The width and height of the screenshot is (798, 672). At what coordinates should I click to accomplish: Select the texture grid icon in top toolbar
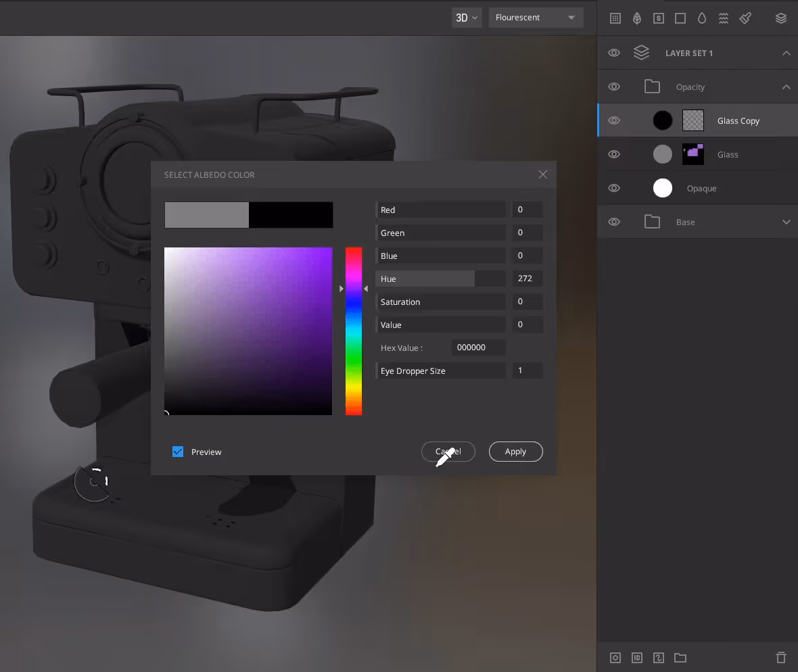point(615,18)
